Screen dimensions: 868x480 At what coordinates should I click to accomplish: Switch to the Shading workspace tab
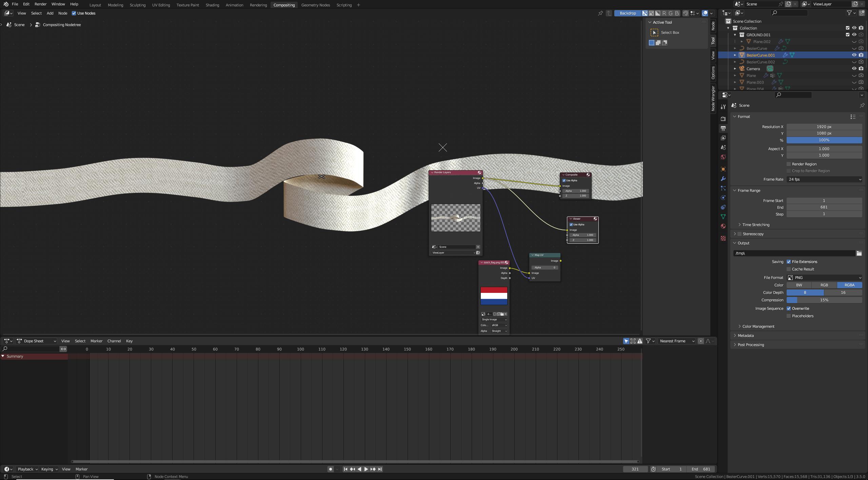[x=212, y=5]
